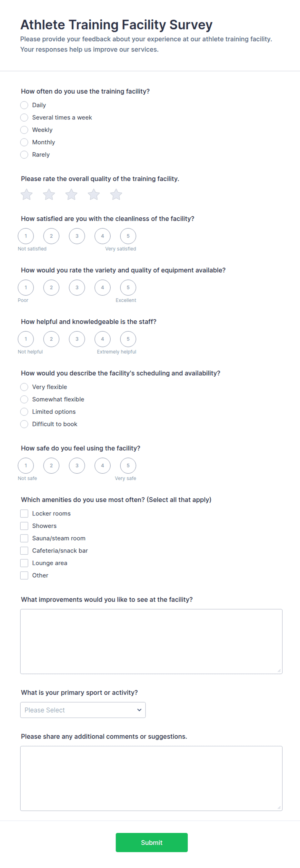The image size is (300, 868).
Task: Rate safety as 3 on the scale
Action: coord(77,466)
